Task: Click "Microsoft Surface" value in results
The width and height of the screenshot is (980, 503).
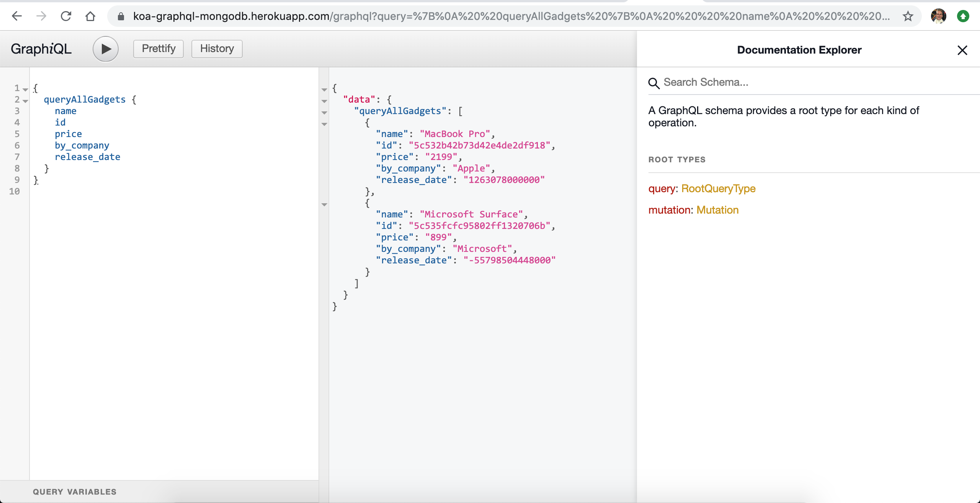Action: (x=471, y=214)
